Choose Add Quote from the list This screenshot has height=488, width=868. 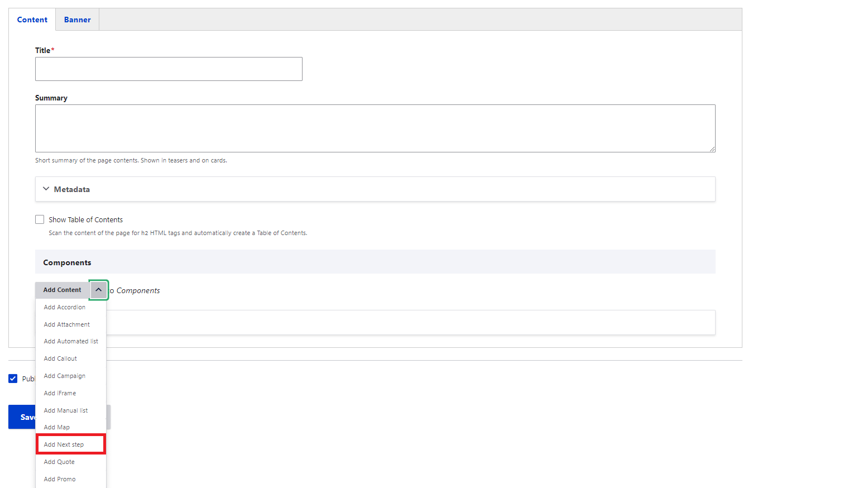coord(59,462)
